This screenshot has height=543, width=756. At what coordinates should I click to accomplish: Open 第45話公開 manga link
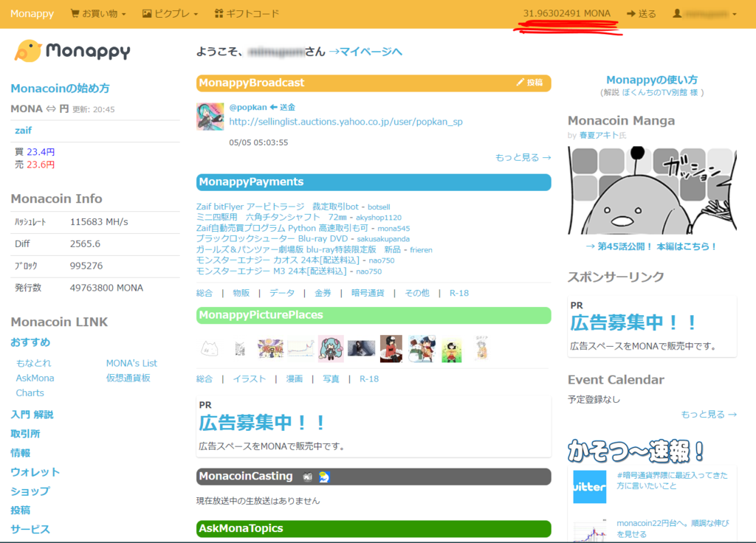(x=652, y=246)
